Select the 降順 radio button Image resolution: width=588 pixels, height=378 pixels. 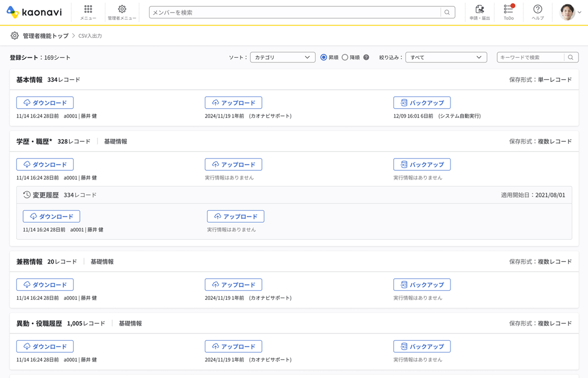tap(345, 57)
